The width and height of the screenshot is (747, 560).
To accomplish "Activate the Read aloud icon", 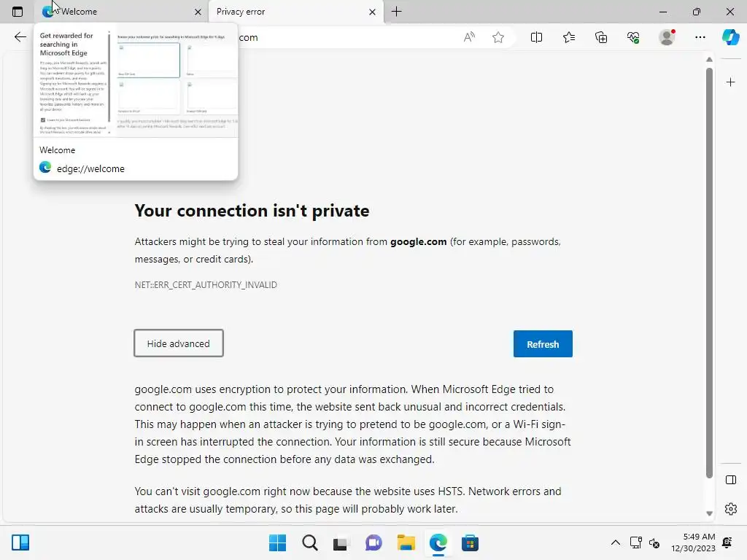I will click(x=469, y=37).
